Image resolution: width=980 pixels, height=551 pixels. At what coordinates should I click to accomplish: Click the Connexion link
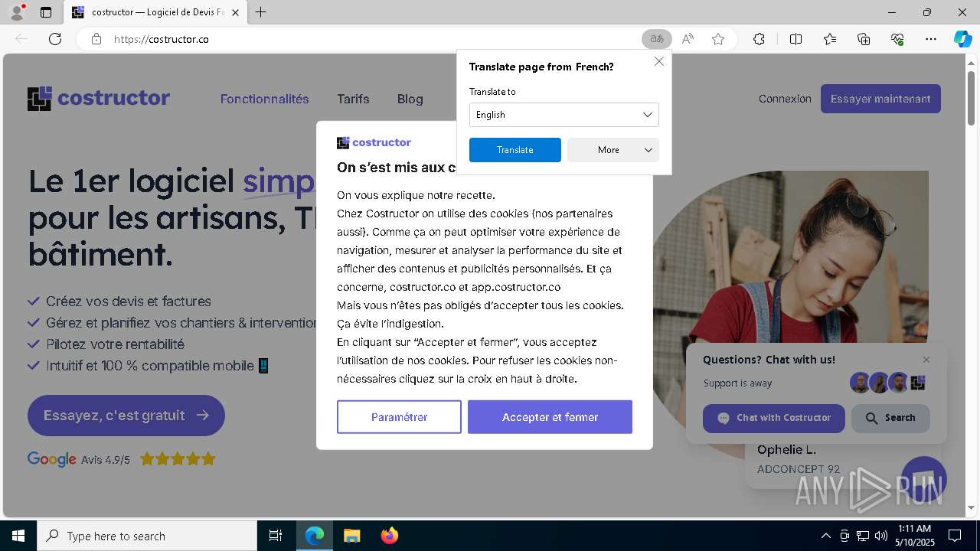pos(785,99)
